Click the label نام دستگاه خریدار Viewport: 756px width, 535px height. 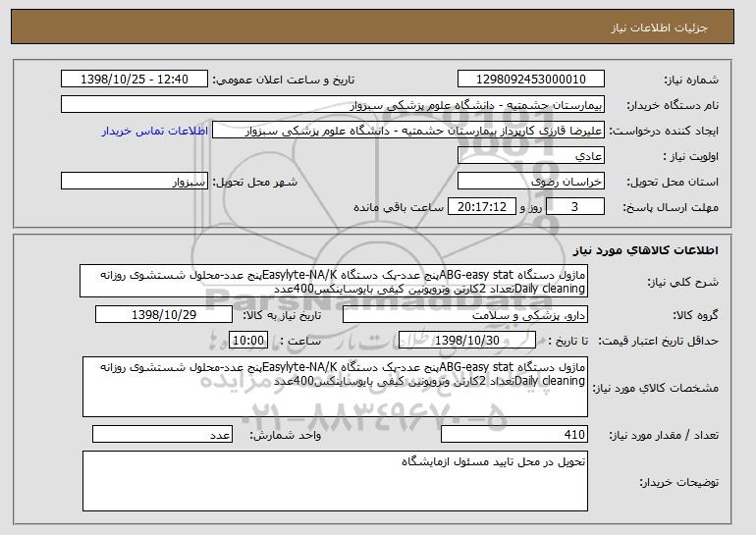tap(673, 105)
